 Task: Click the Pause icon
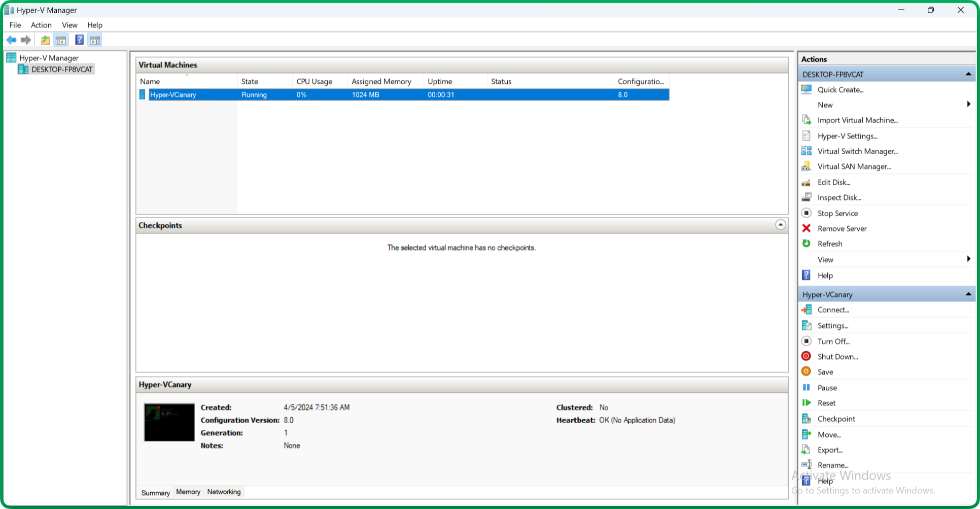coord(807,387)
